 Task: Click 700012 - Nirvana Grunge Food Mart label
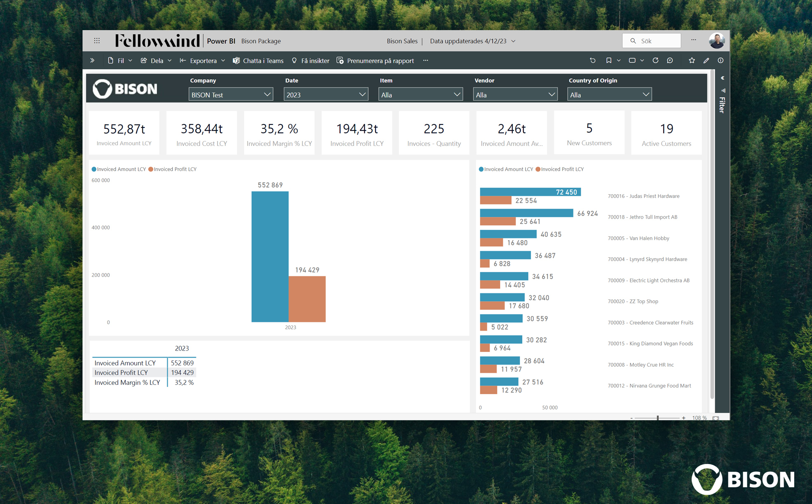click(x=649, y=386)
